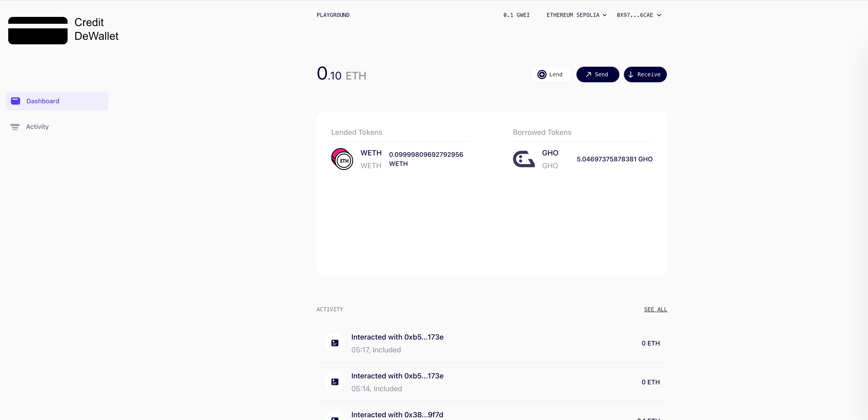Expand the Ethereum Sepolia network dropdown
The width and height of the screenshot is (868, 420).
click(x=576, y=15)
